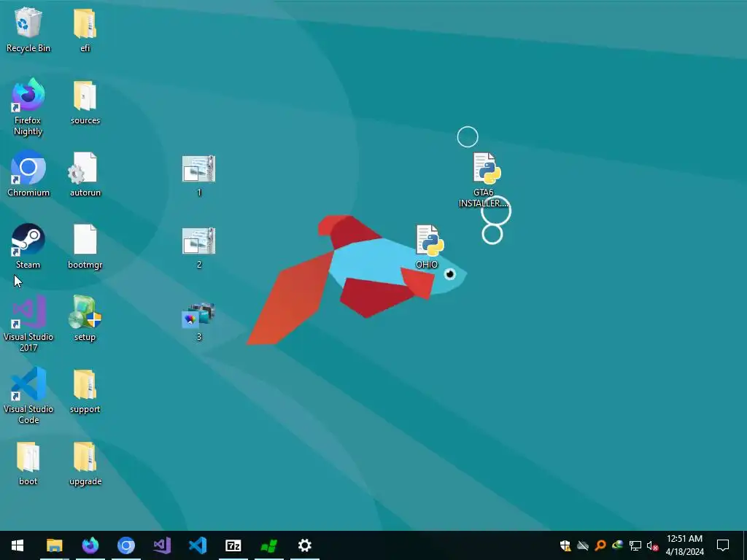This screenshot has height=560, width=747.
Task: Click the Show desktop sliver
Action: [x=745, y=545]
